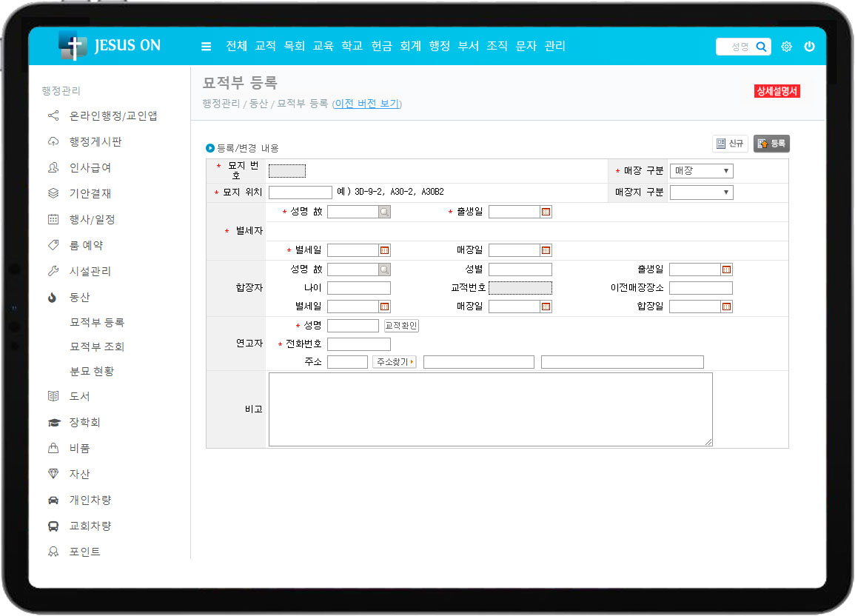Select 교적 in the top navigation
Image resolution: width=855 pixels, height=616 pixels.
265,46
